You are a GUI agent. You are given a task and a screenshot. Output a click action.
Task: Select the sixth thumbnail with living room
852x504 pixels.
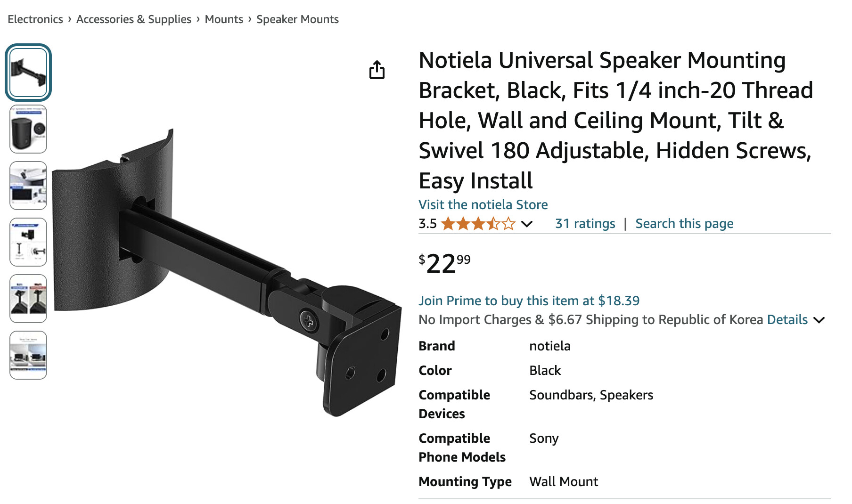[28, 355]
